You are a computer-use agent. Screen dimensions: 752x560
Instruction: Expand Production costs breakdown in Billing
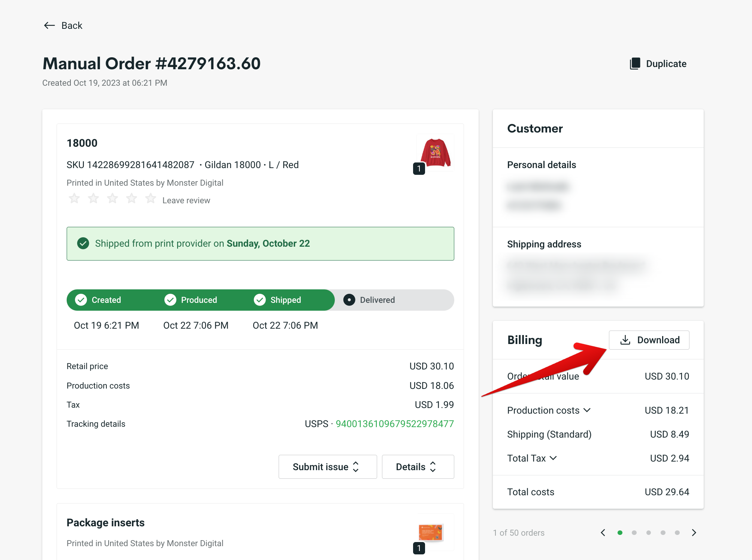tap(587, 410)
